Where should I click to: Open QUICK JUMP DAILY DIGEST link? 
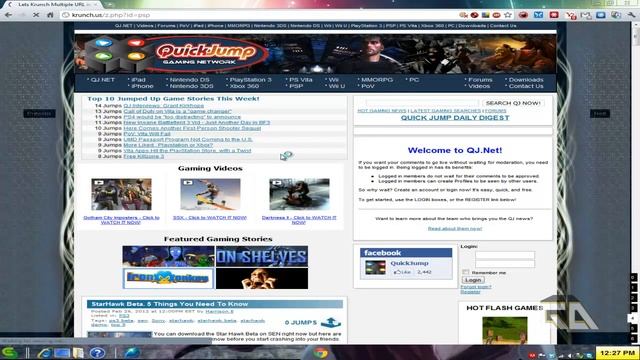tap(455, 118)
